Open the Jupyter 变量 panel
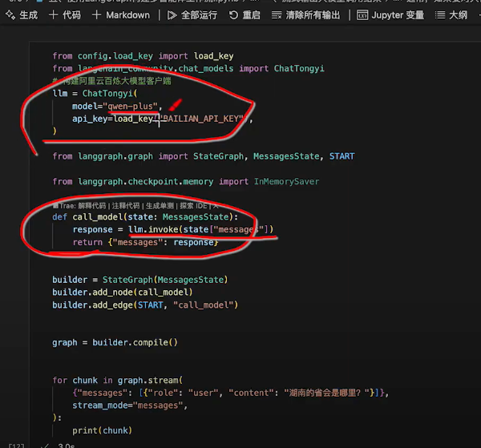The height and width of the screenshot is (448, 481). point(390,15)
